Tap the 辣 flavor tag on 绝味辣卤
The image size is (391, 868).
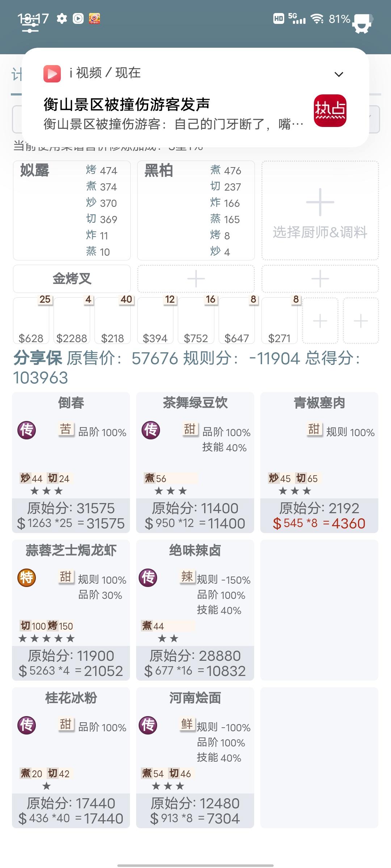(x=187, y=576)
